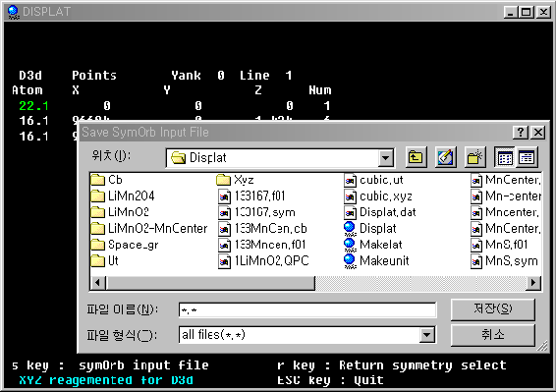Select the LiMn2O4 folder
The image size is (556, 392).
pyautogui.click(x=123, y=196)
